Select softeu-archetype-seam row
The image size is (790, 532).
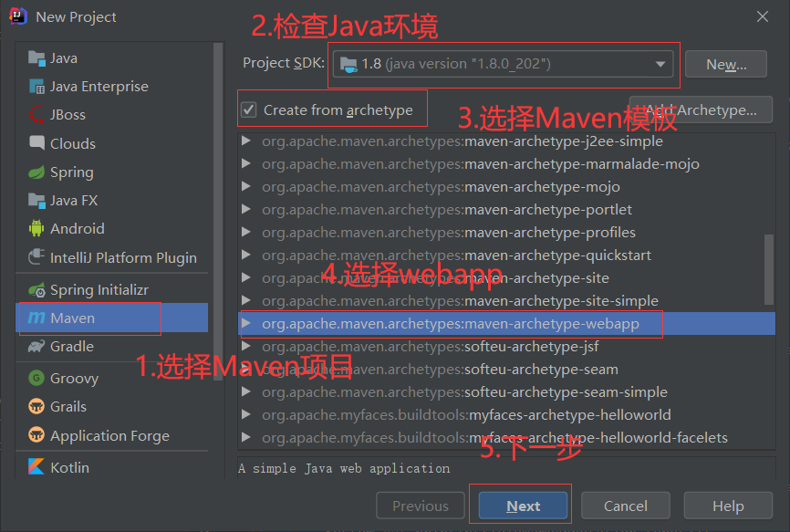click(x=506, y=370)
